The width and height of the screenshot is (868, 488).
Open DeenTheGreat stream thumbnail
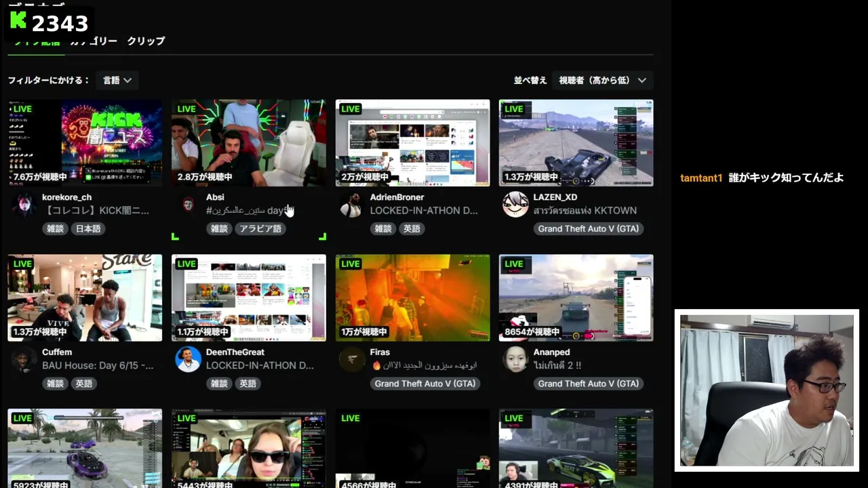tap(249, 298)
